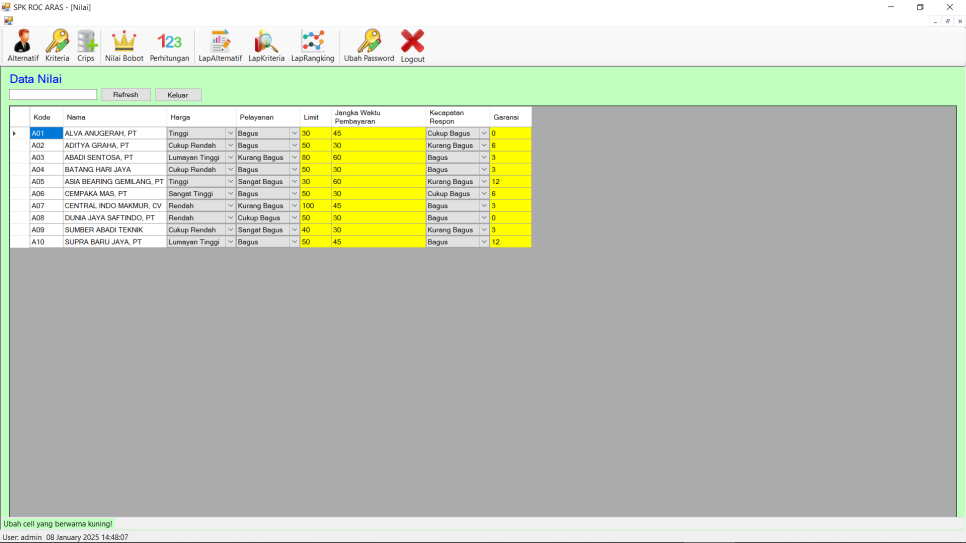966x543 pixels.
Task: Open the LapKriteria report icon
Action: click(x=266, y=42)
